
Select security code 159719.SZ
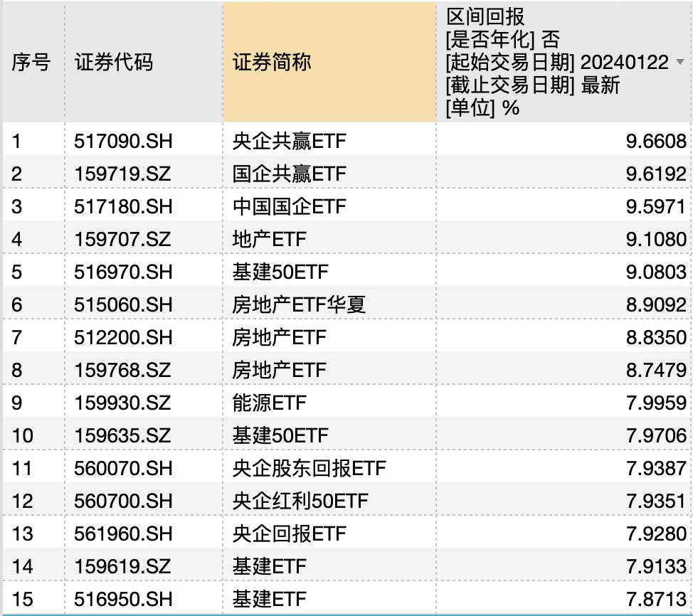pyautogui.click(x=122, y=174)
